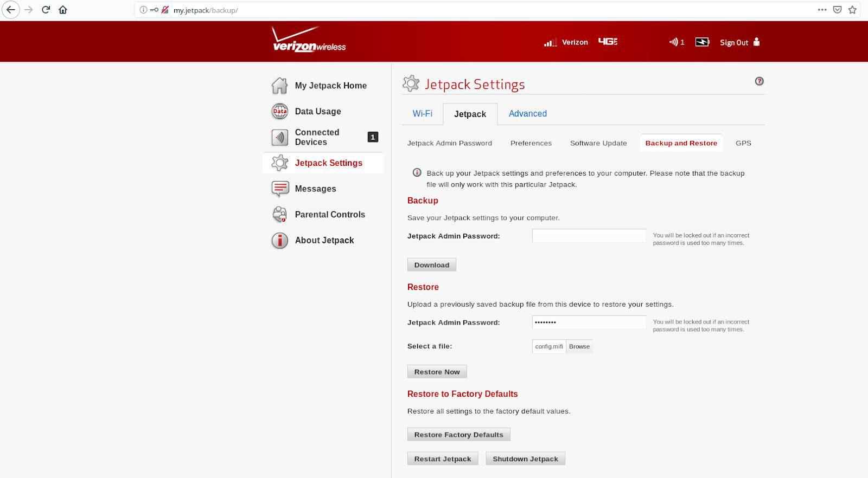This screenshot has height=478, width=868.
Task: Open Jetpack Admin Password sub-tab
Action: pyautogui.click(x=450, y=143)
